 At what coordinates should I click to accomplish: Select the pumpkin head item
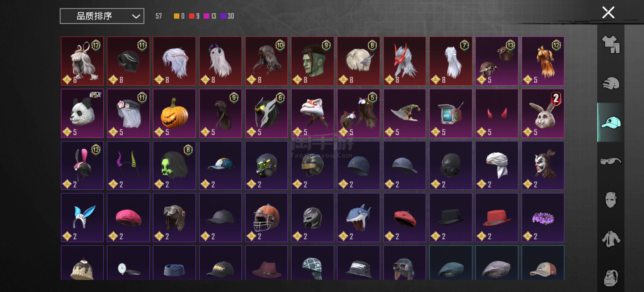[174, 113]
